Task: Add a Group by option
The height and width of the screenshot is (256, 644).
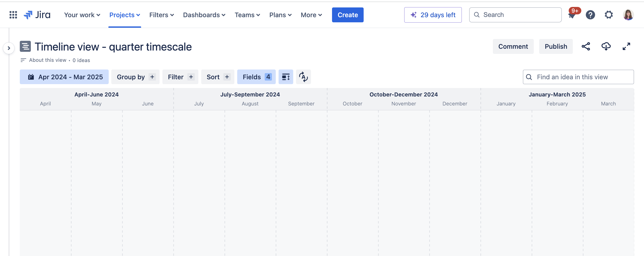Action: [135, 77]
